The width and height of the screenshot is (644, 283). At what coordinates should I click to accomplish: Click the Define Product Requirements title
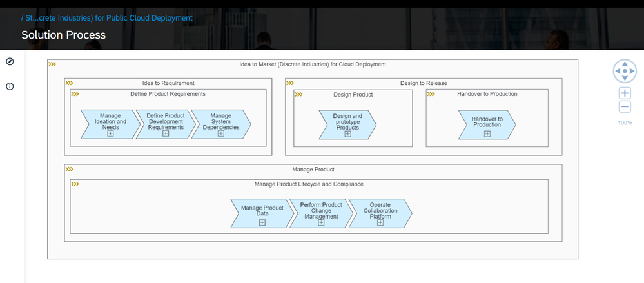click(168, 94)
